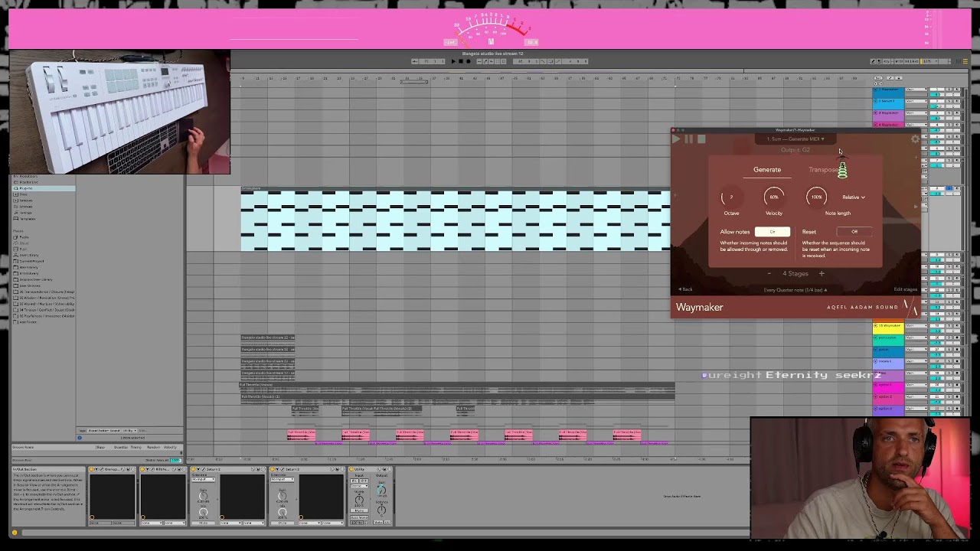Click the Velocity knob showing 80%

tap(774, 197)
